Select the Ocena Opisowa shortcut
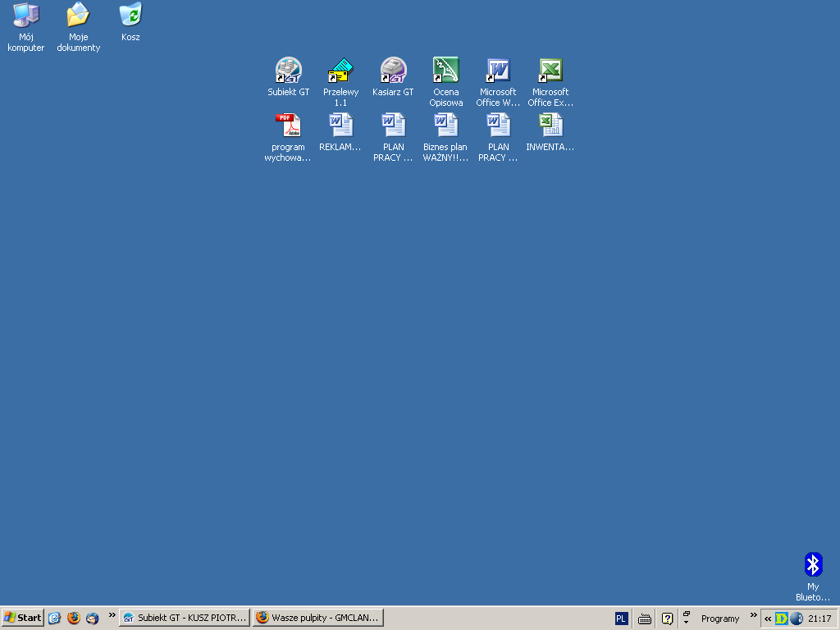Screen dimensions: 840x630 445,71
